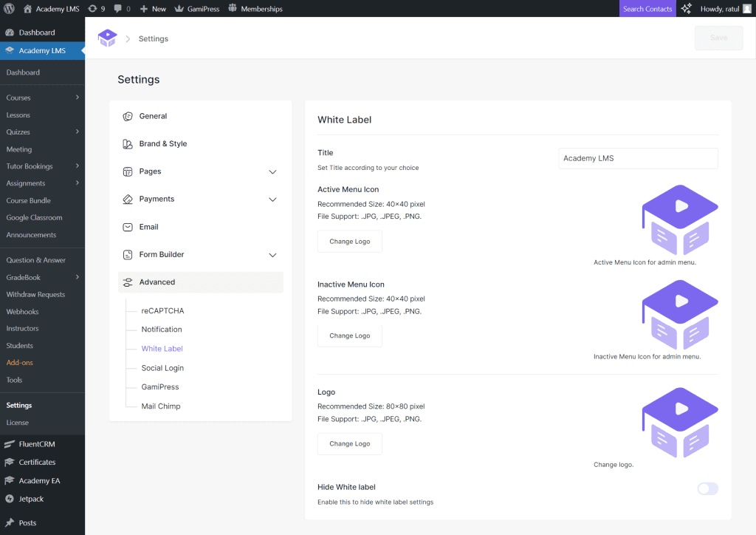Expand the Form Builder section chevron
The width and height of the screenshot is (756, 535).
272,254
